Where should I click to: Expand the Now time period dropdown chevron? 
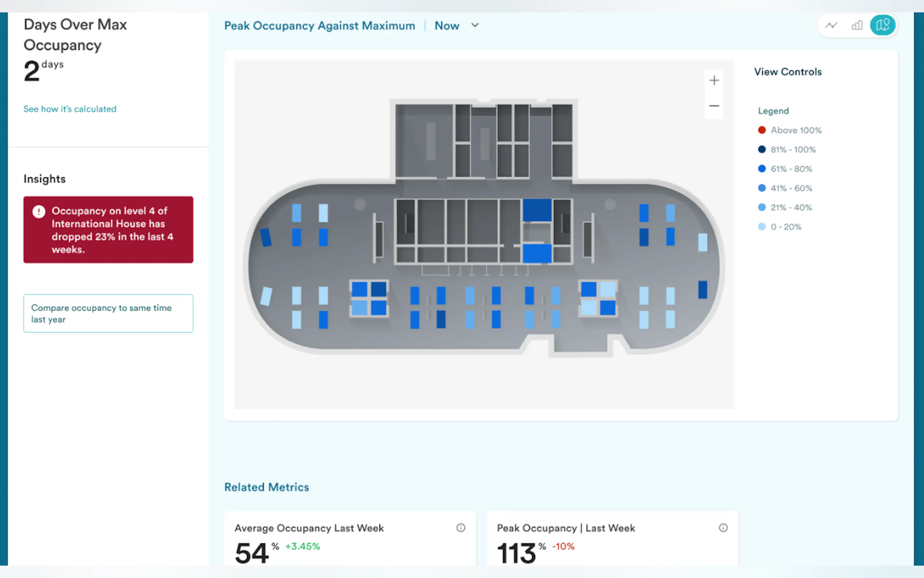click(x=475, y=25)
